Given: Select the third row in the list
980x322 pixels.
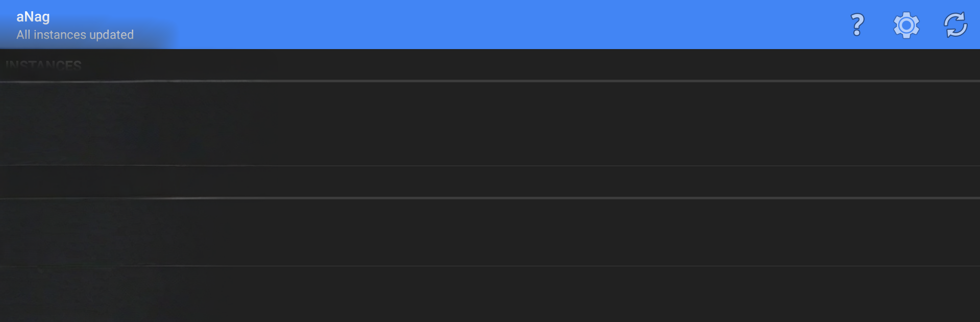Looking at the screenshot, I should 490,232.
